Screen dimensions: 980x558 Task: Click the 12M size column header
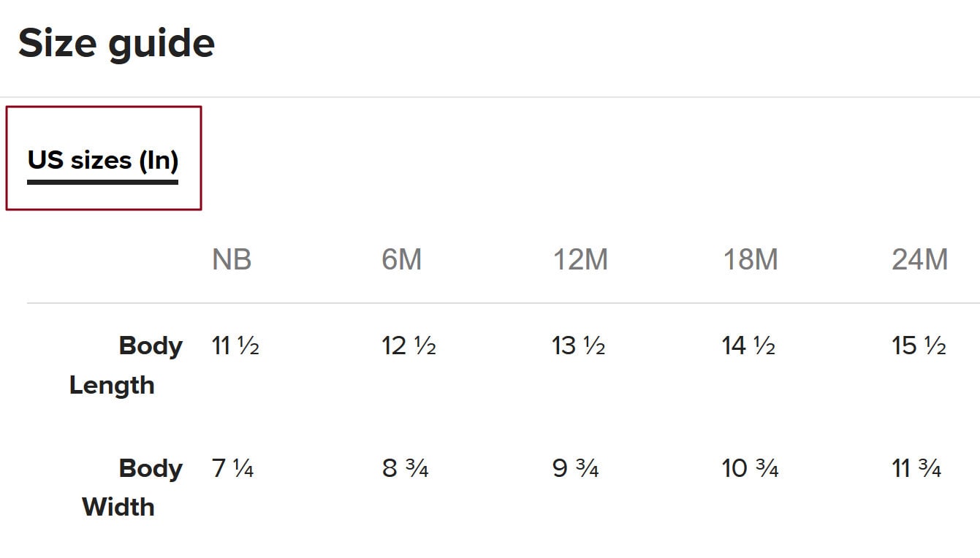(x=580, y=260)
